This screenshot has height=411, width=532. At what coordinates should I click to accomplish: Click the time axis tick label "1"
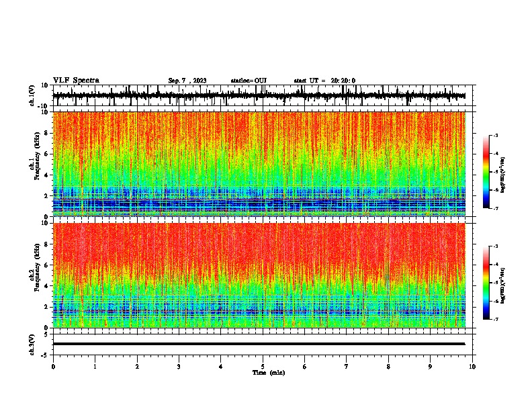point(95,367)
